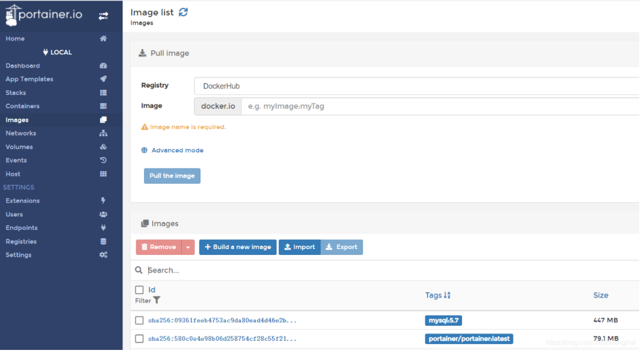
Task: Click the Endpoints plug icon
Action: [103, 228]
